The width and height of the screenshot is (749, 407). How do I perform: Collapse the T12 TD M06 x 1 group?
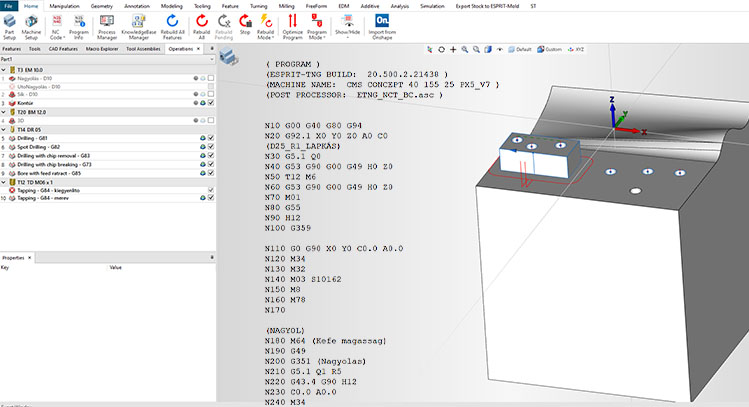tap(4, 182)
